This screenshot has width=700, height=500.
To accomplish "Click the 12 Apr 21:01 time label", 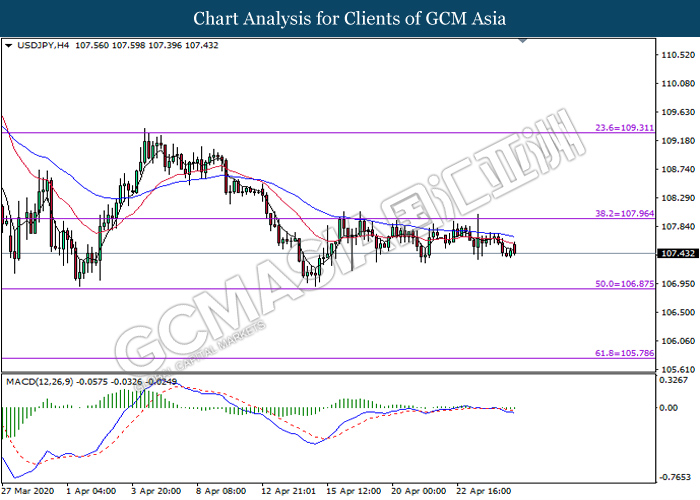I will 288,491.
